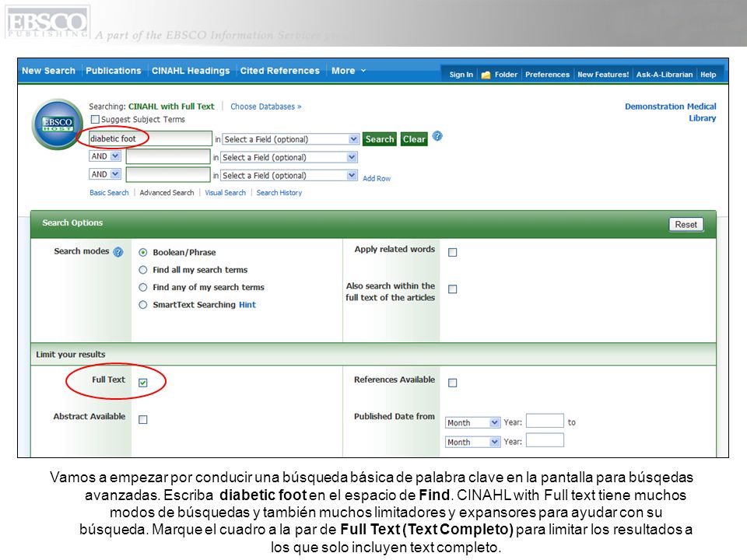The height and width of the screenshot is (560, 747).
Task: Click the Demonstration Medical Library link
Action: [670, 112]
